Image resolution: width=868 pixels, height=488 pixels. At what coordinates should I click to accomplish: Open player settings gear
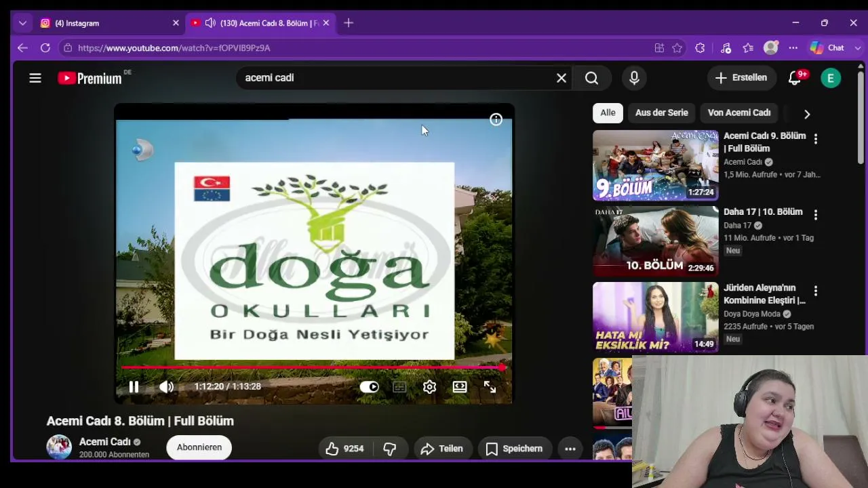pyautogui.click(x=429, y=387)
